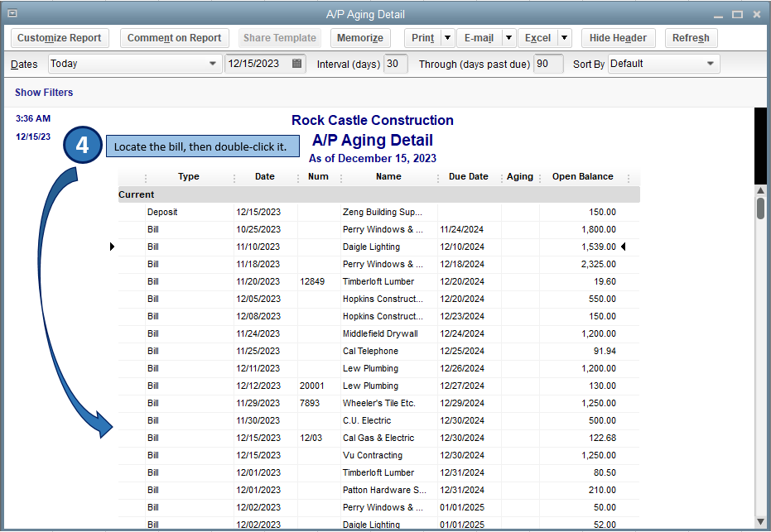Click the Customize Report button

(60, 38)
